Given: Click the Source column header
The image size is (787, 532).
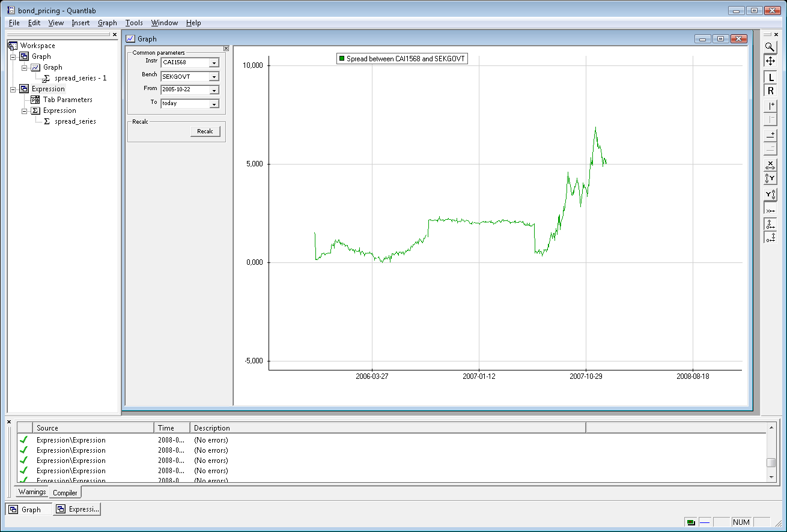Looking at the screenshot, I should click(93, 428).
